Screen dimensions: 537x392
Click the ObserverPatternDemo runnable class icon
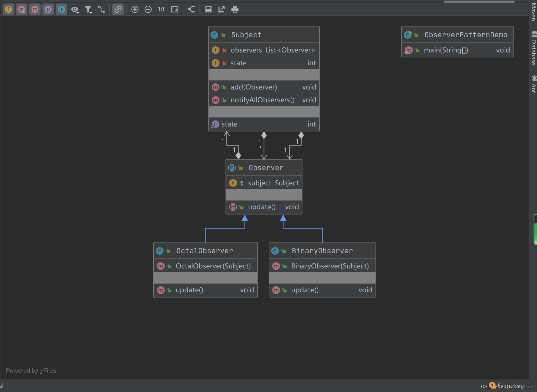[408, 35]
